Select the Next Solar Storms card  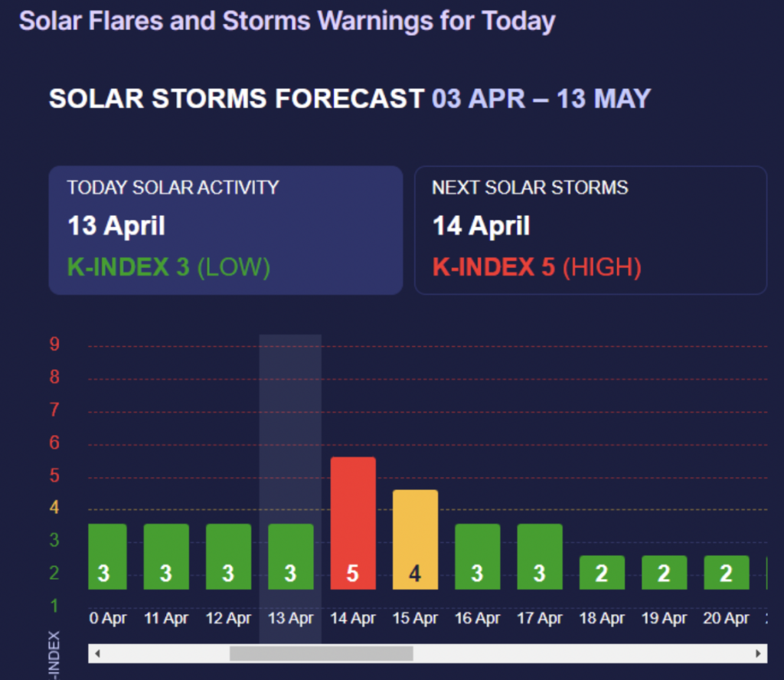(x=590, y=230)
